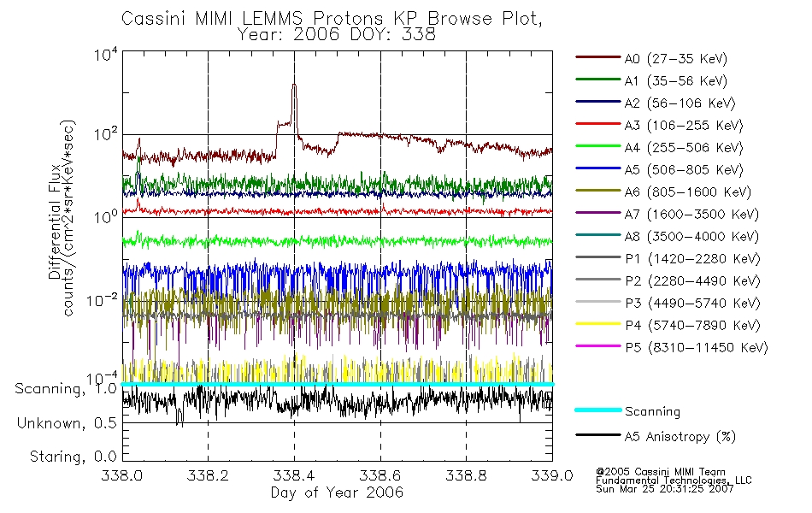Click the y-axis label 10^4

106,55
